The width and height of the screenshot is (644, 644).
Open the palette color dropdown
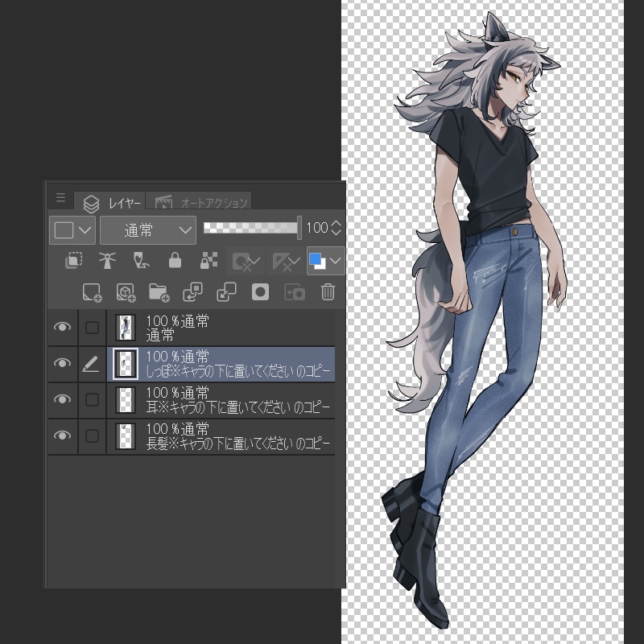pos(72,230)
